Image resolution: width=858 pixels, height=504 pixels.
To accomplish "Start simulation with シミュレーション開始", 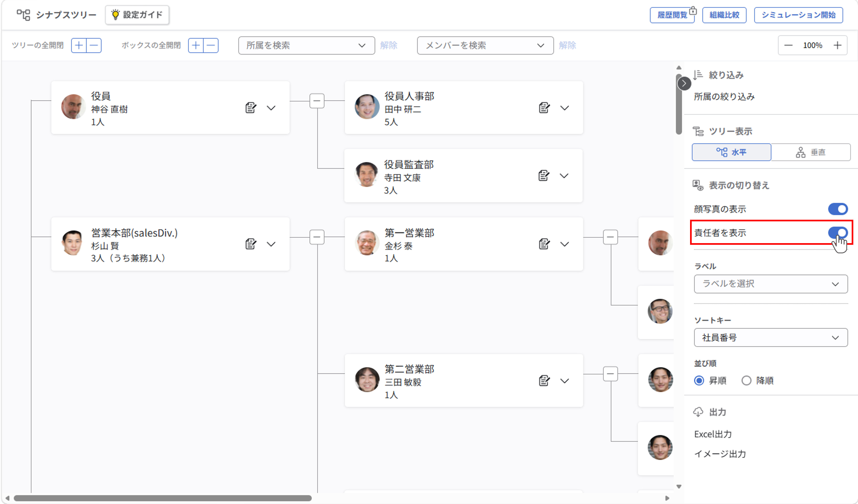I will click(x=798, y=15).
